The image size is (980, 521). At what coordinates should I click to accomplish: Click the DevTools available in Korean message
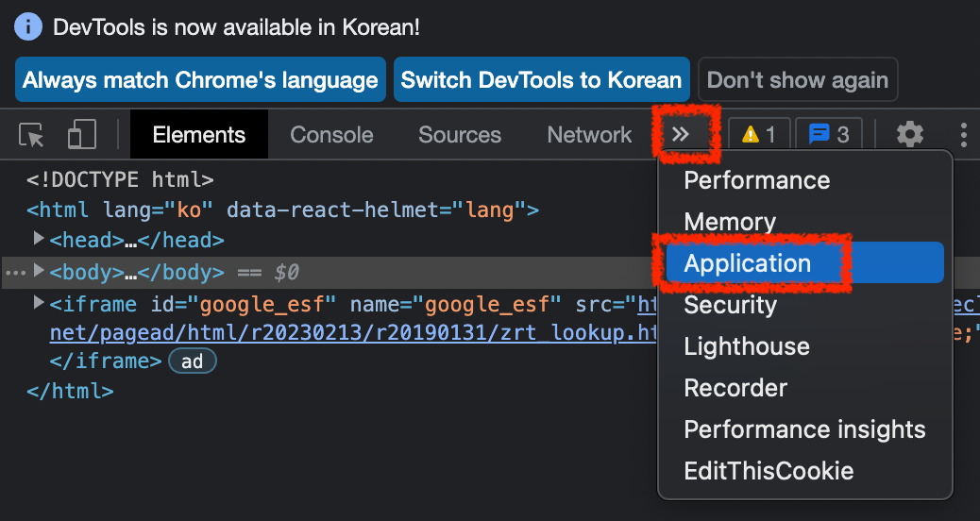(236, 27)
